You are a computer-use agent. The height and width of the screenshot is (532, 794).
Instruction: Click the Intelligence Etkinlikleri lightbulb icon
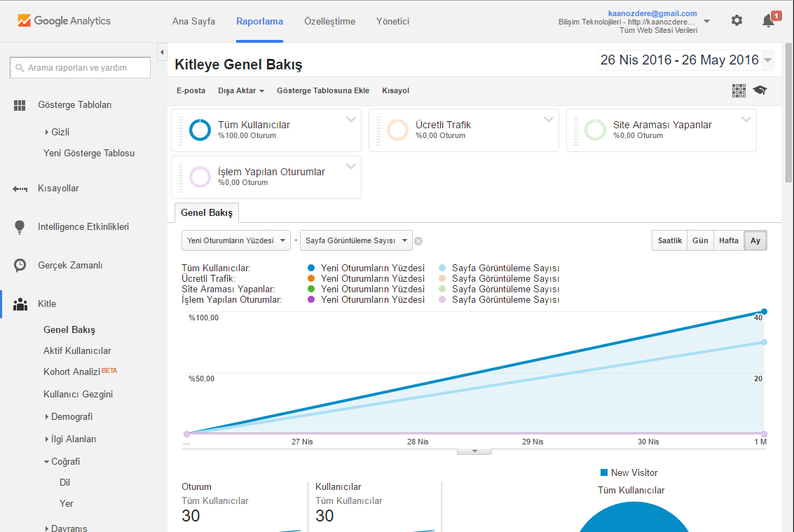19,227
